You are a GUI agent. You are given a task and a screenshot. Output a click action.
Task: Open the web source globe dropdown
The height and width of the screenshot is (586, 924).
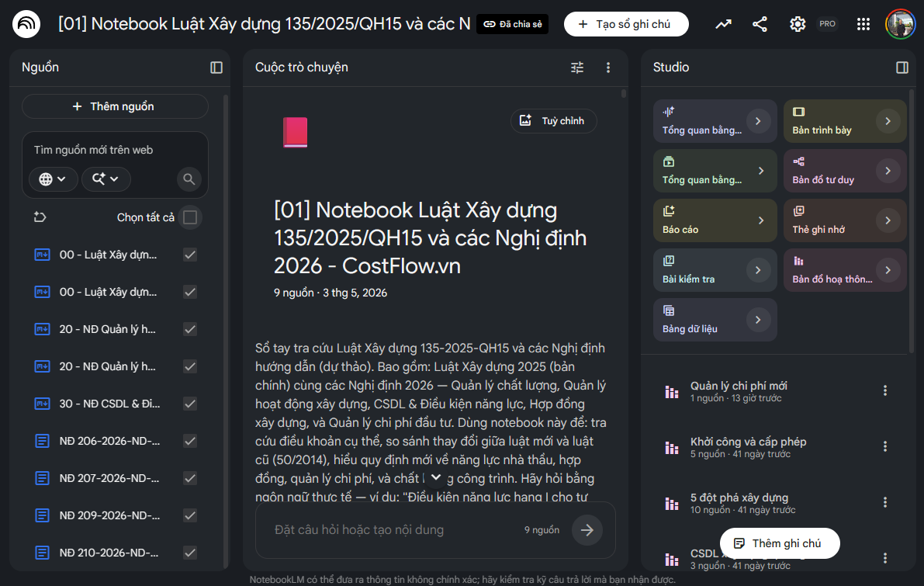point(53,179)
